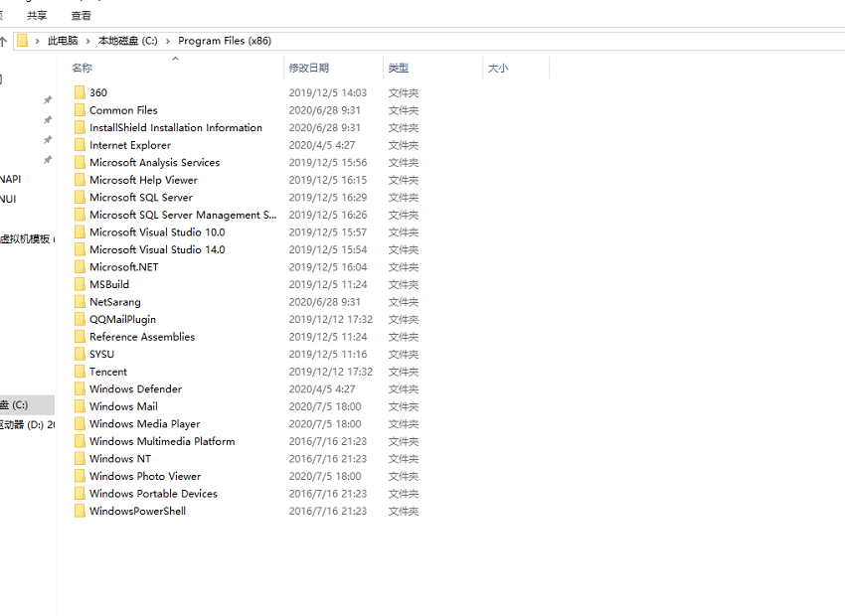Click the Common Files folder icon
The height and width of the screenshot is (616, 845).
coord(80,110)
